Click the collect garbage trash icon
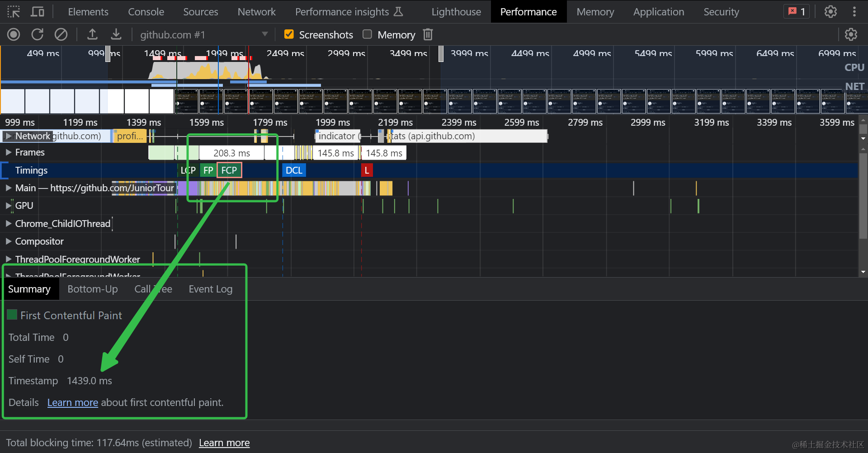The image size is (868, 453). click(x=428, y=34)
